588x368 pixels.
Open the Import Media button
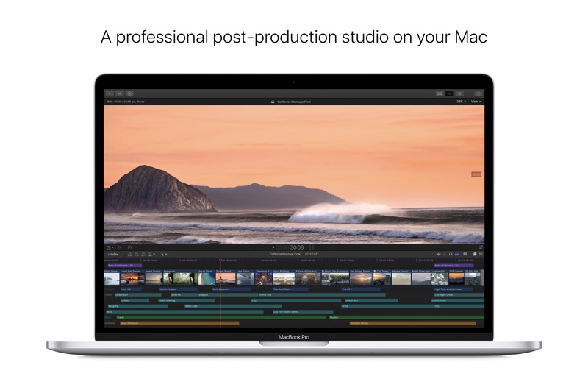pos(110,93)
